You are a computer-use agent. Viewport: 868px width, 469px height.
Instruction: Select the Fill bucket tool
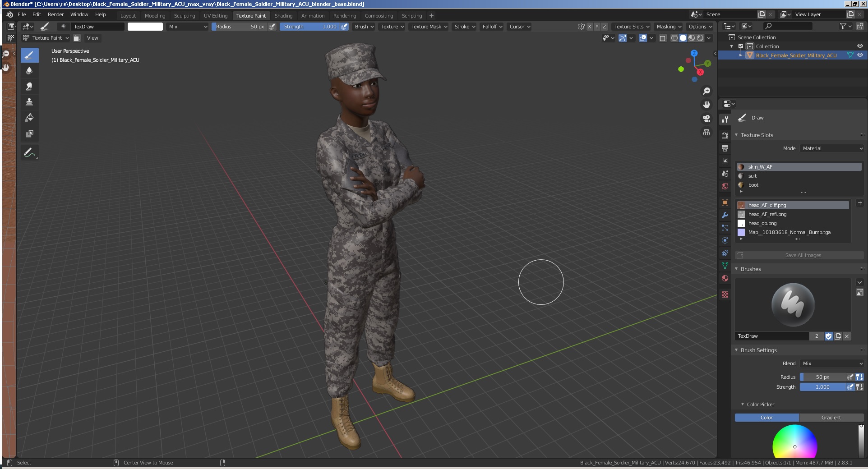(x=29, y=118)
